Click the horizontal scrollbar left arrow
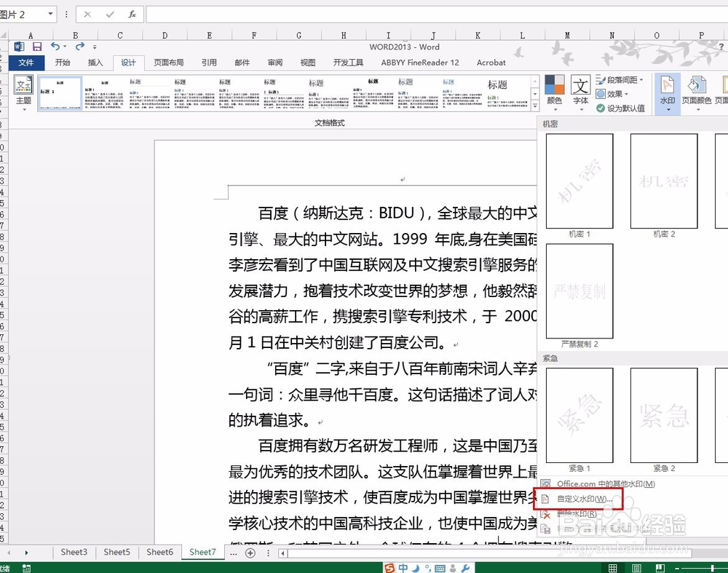The width and height of the screenshot is (728, 573). tap(282, 553)
